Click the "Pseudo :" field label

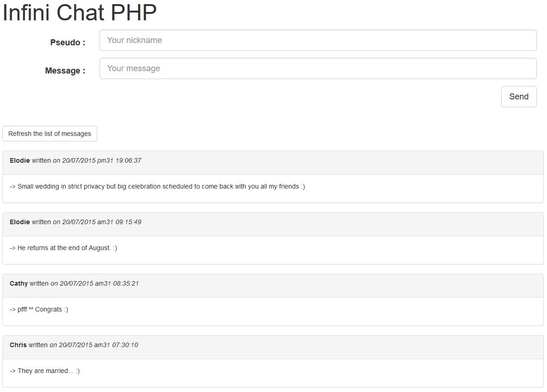(68, 43)
